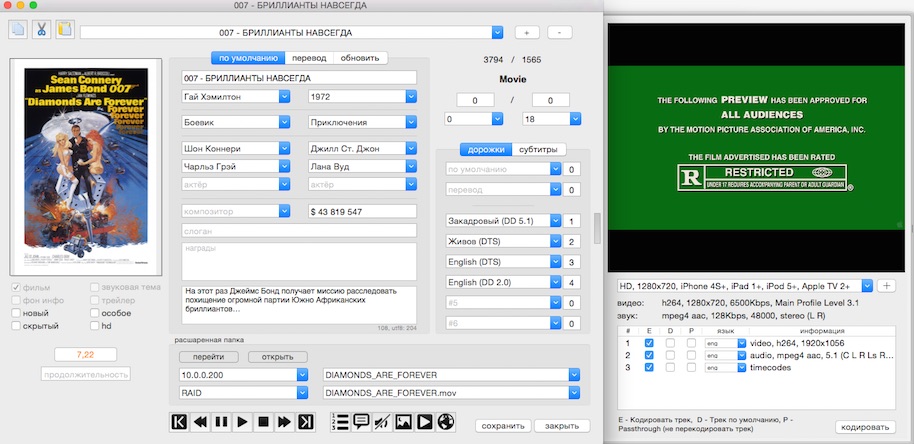914x444 pixels.
Task: Click the boxed play video icon
Action: (424, 422)
